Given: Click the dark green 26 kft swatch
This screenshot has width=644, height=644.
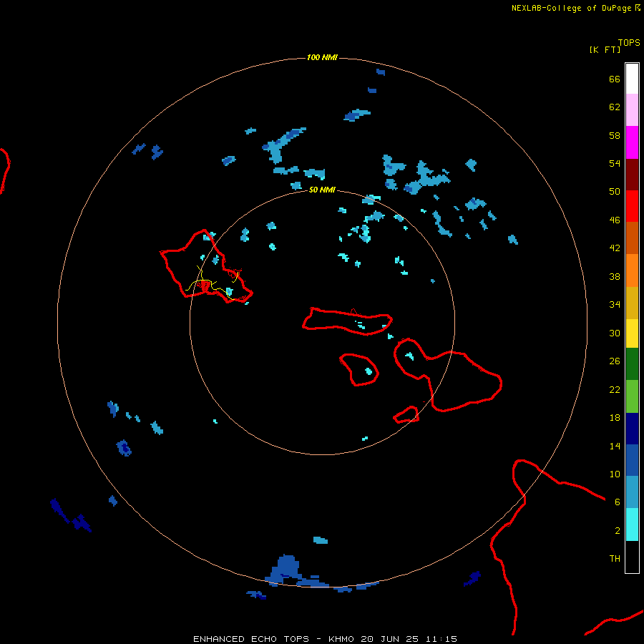Looking at the screenshot, I should coord(632,364).
